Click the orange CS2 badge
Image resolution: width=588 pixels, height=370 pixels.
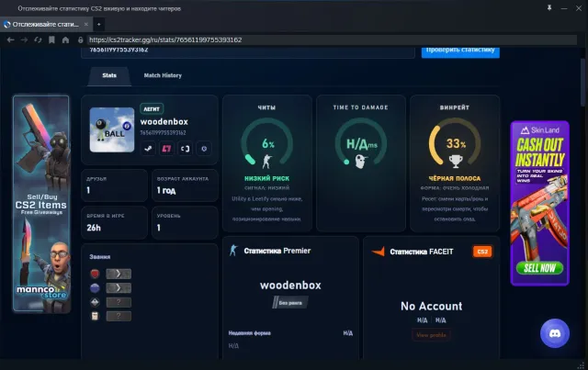coord(482,252)
